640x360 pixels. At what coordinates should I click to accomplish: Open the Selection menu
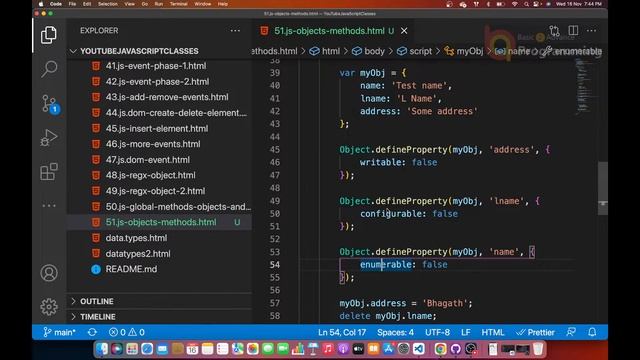pyautogui.click(x=108, y=4)
